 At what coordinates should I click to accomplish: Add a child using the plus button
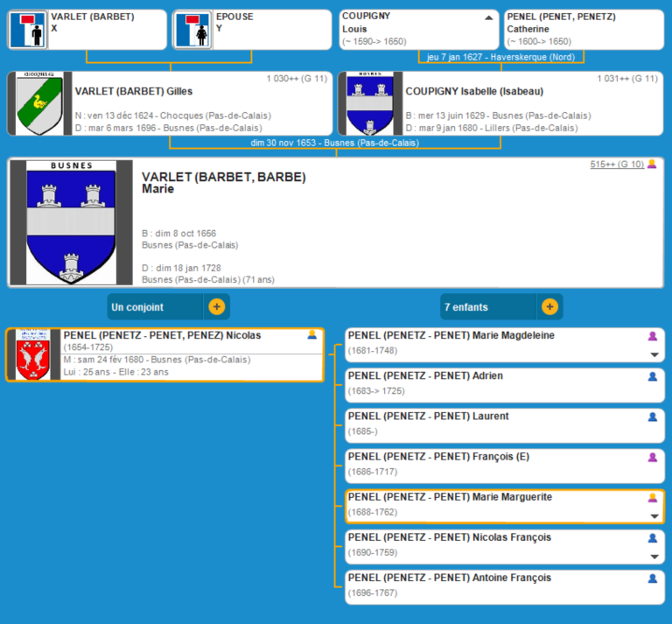(x=549, y=307)
